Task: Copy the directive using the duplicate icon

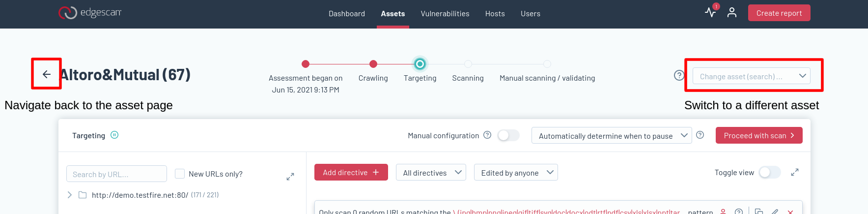Action: coord(759,212)
